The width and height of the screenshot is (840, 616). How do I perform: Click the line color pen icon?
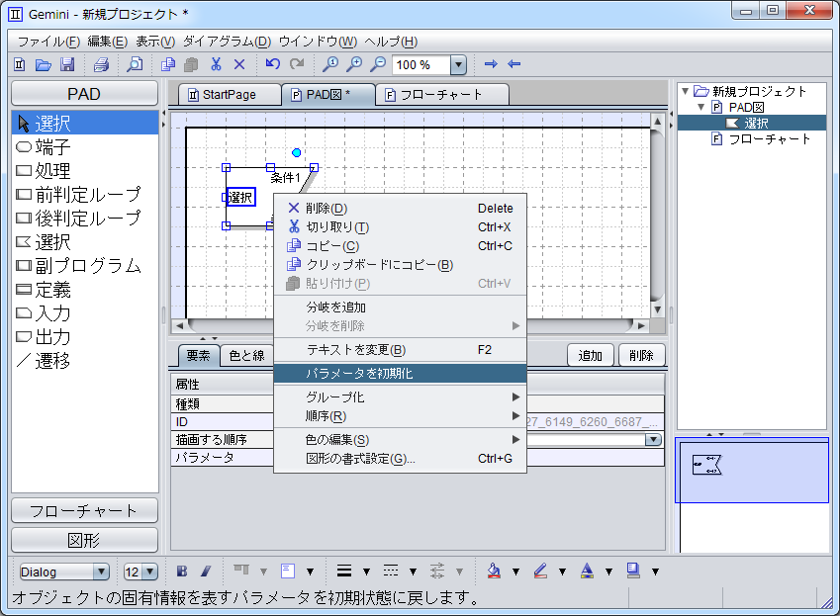(540, 572)
